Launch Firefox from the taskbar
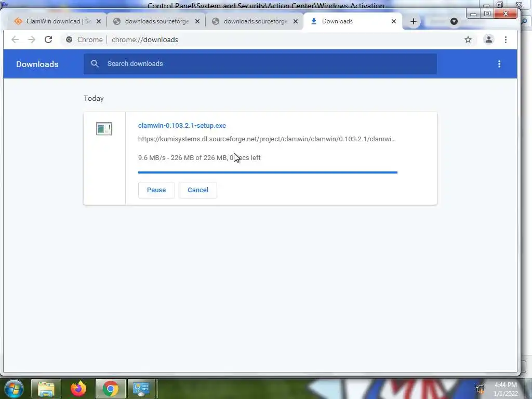 point(78,389)
